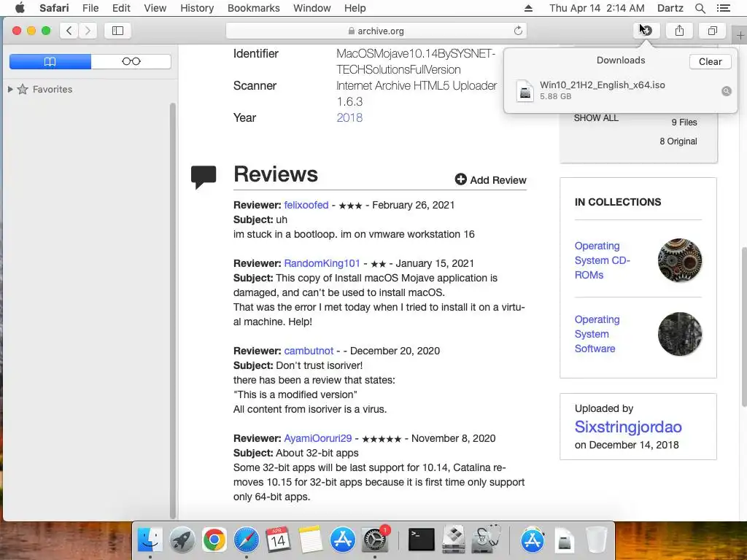This screenshot has height=560, width=747.
Task: Click the plus icon beside Add Review
Action: click(x=461, y=179)
